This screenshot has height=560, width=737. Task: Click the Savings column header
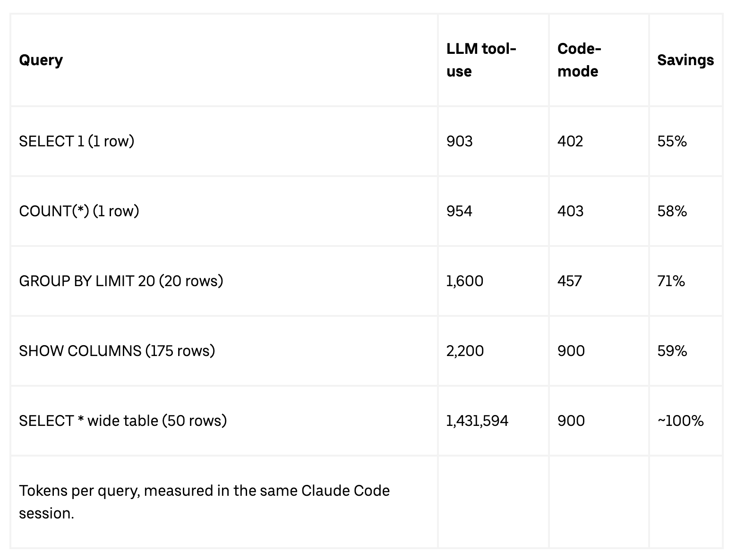[x=686, y=60]
